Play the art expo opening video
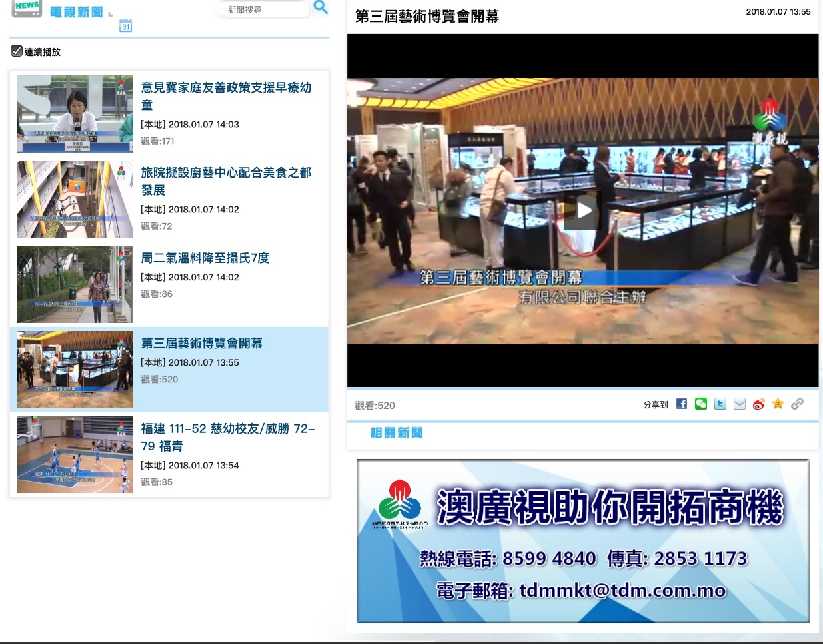This screenshot has width=823, height=644. [x=583, y=210]
